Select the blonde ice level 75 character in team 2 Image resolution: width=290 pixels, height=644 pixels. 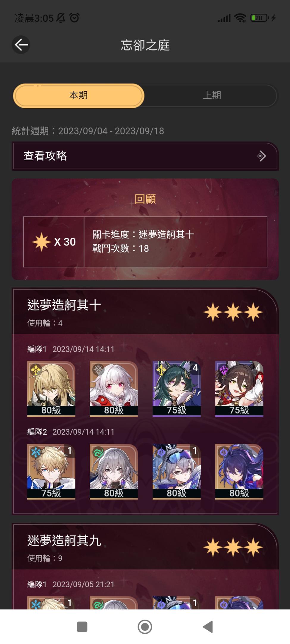tap(51, 472)
